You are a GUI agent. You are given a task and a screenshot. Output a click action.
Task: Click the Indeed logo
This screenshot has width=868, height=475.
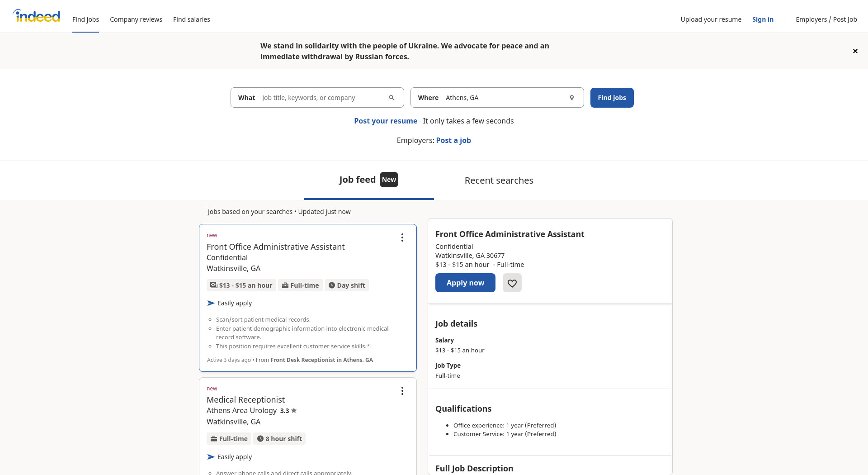tap(36, 16)
